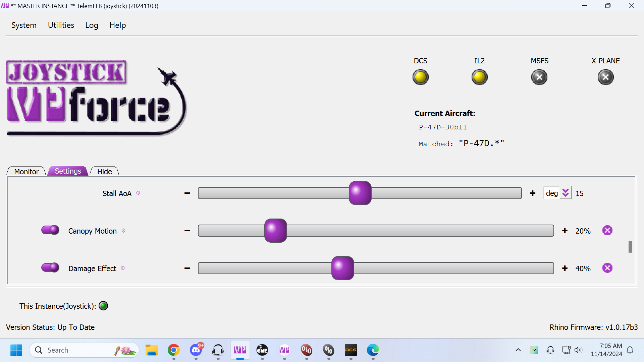Open DCS from the taskbar
The height and width of the screenshot is (362, 644).
351,350
